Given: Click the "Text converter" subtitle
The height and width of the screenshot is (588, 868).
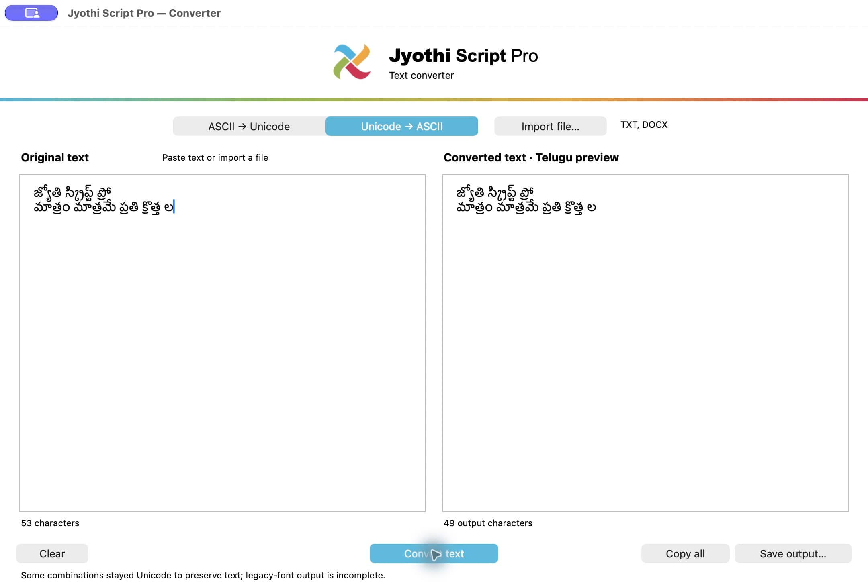Looking at the screenshot, I should [x=422, y=76].
